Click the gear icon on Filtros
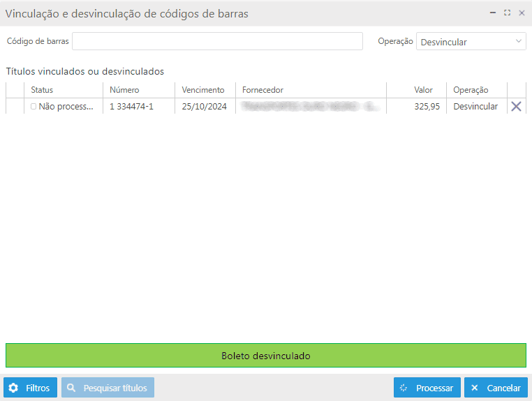 pyautogui.click(x=14, y=388)
